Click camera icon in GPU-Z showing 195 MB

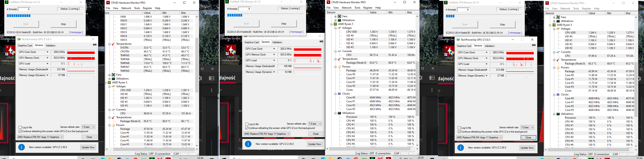pyautogui.click(x=321, y=41)
